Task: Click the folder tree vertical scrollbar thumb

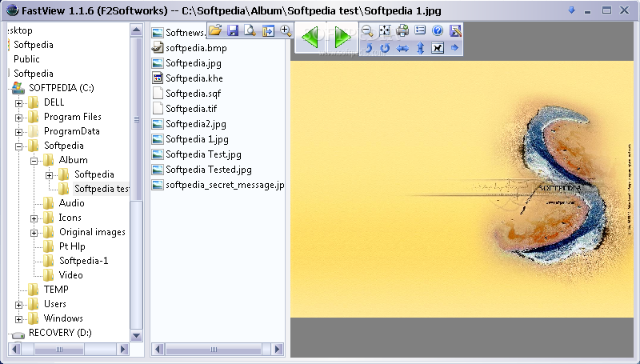Action: 136,119
